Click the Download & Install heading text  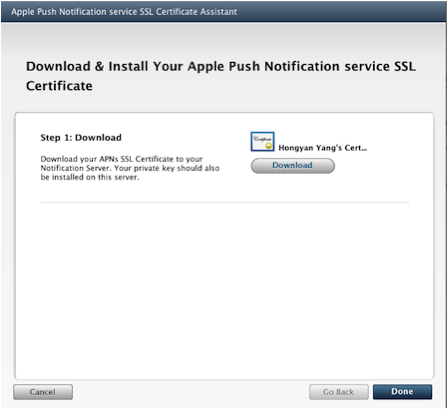pyautogui.click(x=221, y=76)
